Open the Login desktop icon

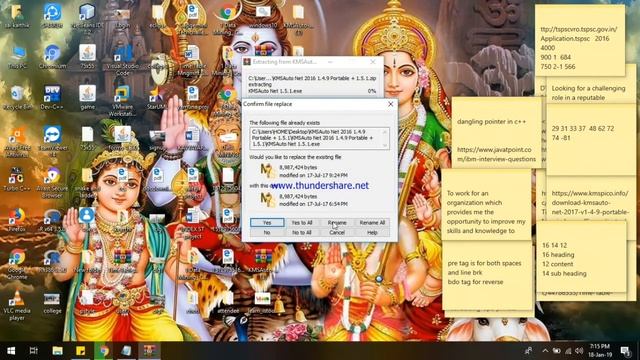tap(122, 17)
